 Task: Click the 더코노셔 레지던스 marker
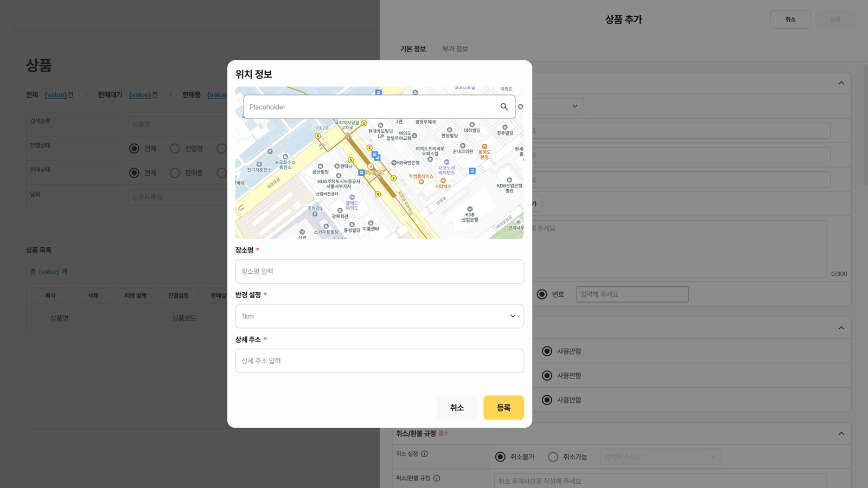(446, 162)
